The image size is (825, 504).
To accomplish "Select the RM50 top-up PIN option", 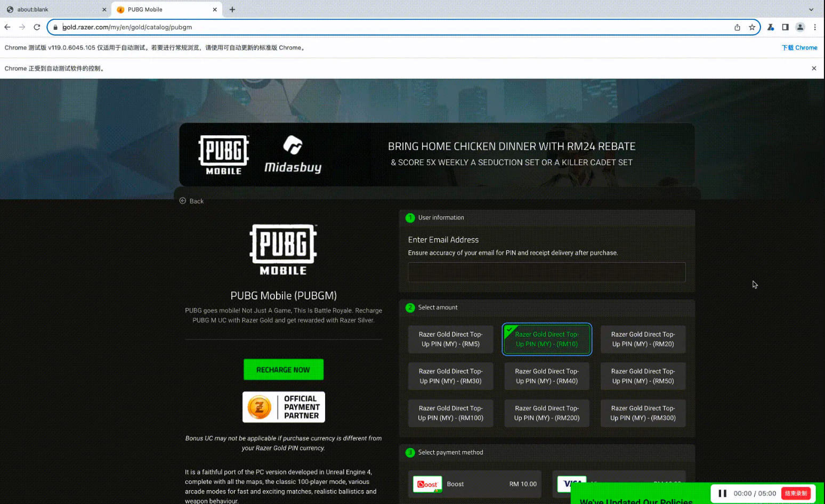I will tap(643, 376).
